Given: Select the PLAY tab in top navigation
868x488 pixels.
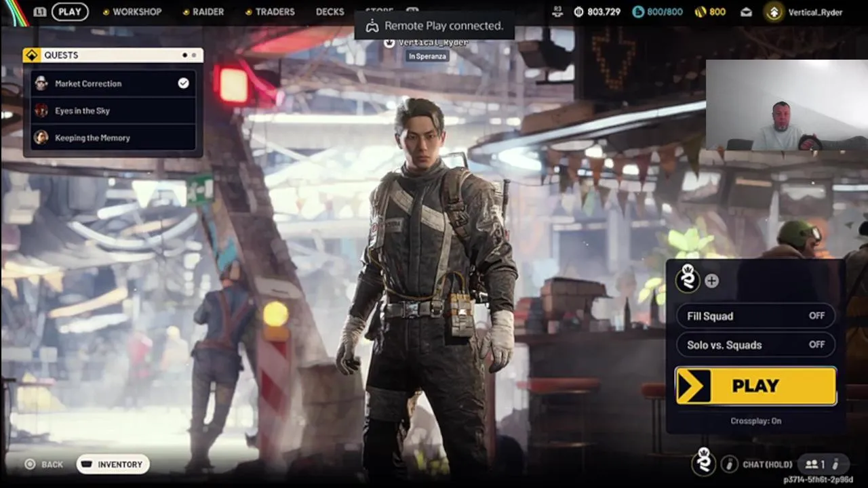Looking at the screenshot, I should pos(70,12).
